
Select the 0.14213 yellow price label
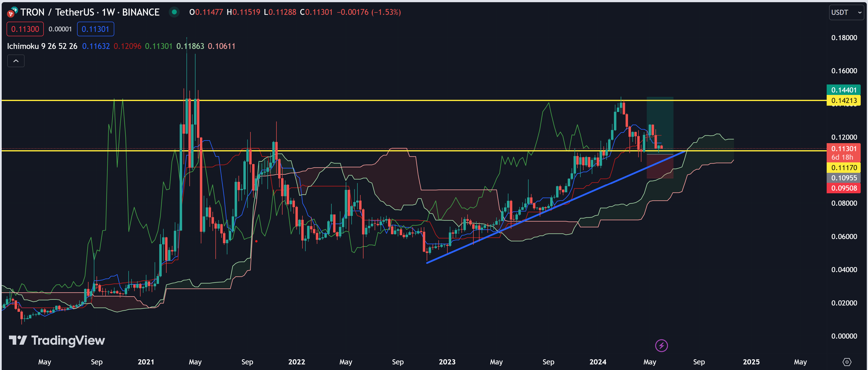coord(843,101)
